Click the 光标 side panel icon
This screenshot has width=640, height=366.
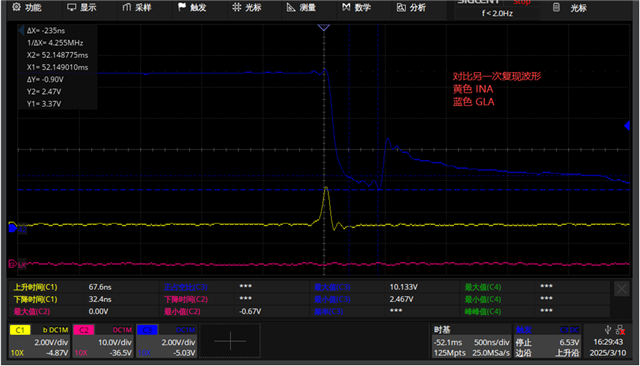[556, 7]
